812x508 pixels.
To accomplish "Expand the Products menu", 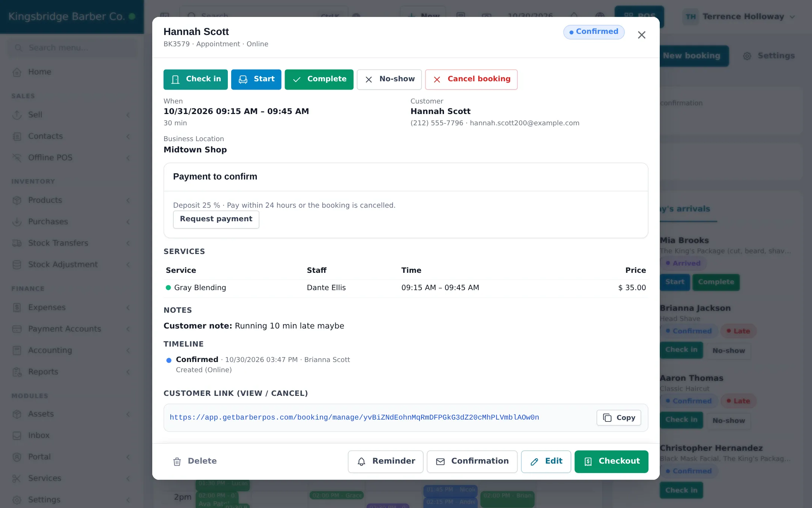I will click(72, 200).
